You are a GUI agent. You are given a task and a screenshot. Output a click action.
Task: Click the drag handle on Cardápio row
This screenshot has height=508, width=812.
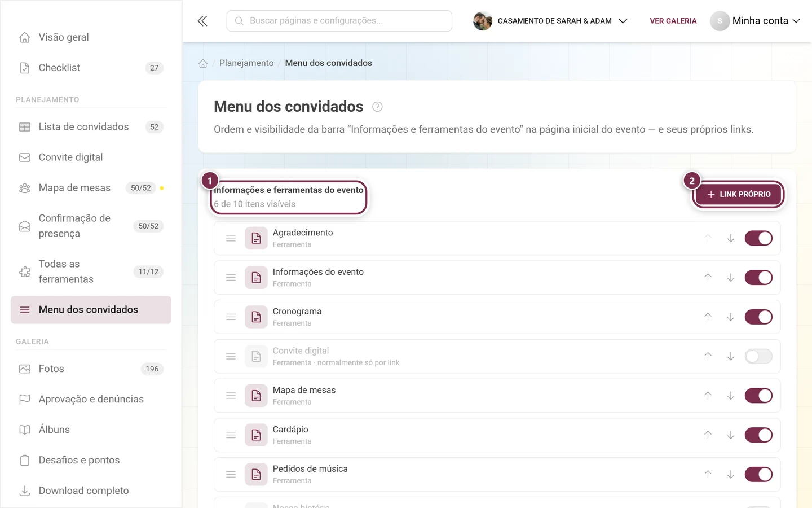point(231,435)
